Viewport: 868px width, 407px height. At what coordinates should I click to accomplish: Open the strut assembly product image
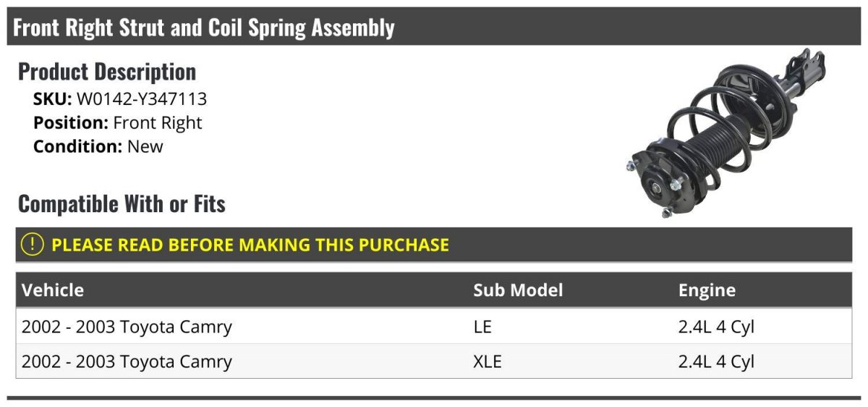click(726, 134)
